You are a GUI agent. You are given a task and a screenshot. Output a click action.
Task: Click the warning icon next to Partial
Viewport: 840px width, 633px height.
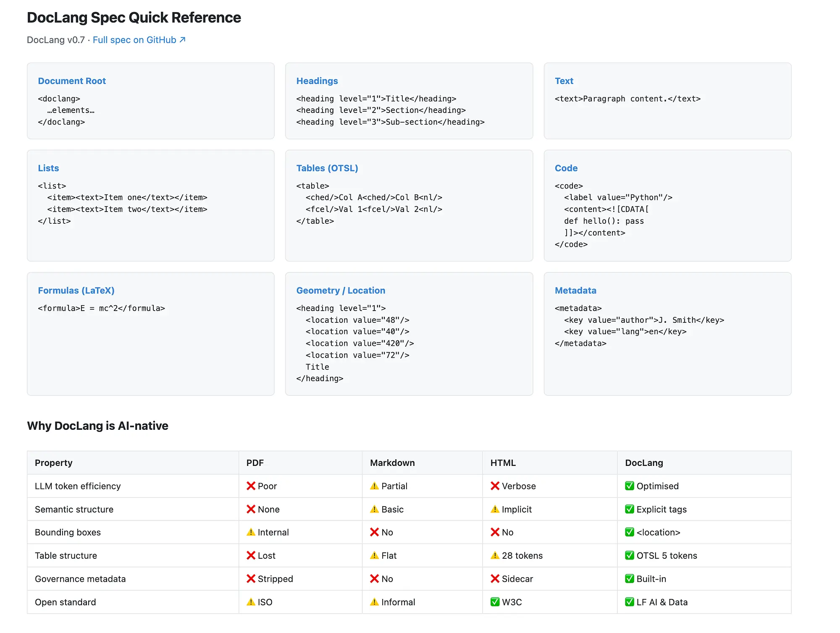[x=374, y=486]
